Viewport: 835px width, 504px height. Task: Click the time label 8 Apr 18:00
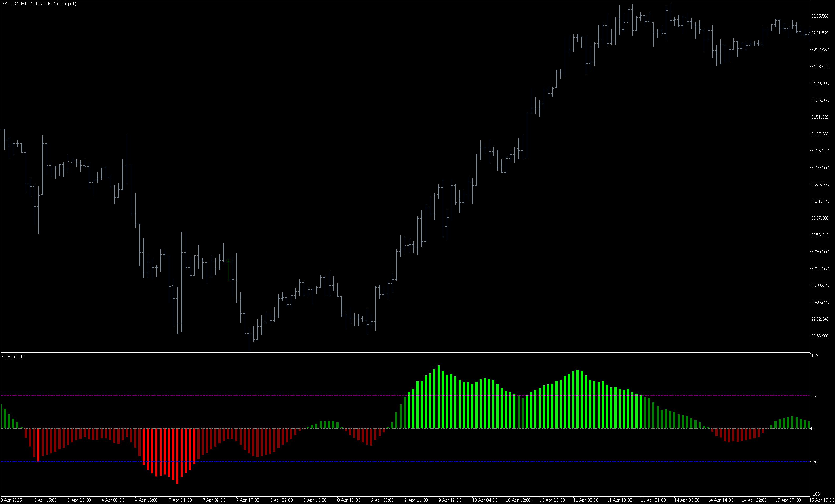(349, 500)
